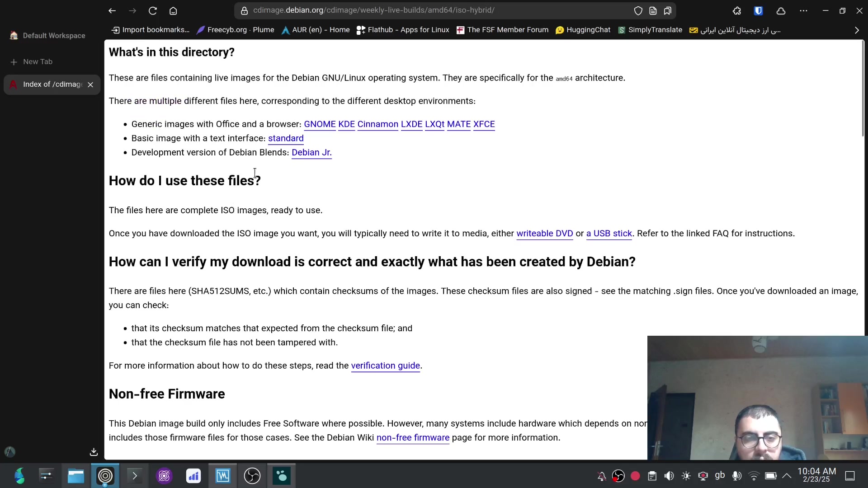Click the address bar URL field

407,10
